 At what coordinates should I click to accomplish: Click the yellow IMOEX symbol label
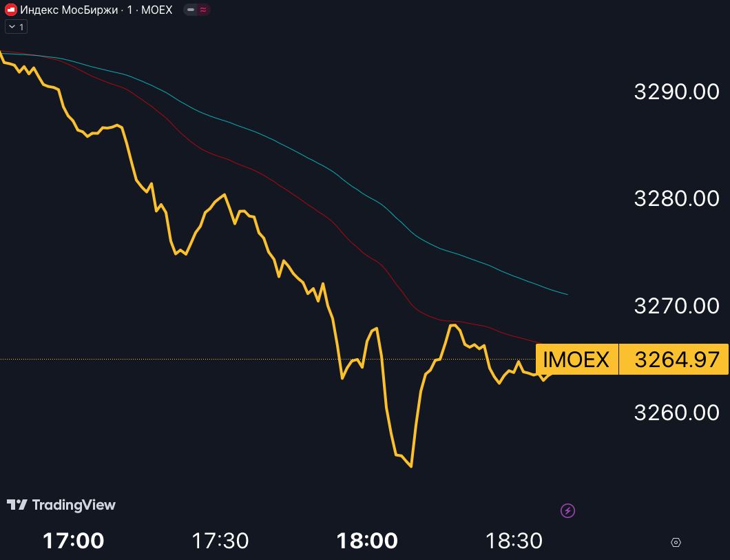576,360
